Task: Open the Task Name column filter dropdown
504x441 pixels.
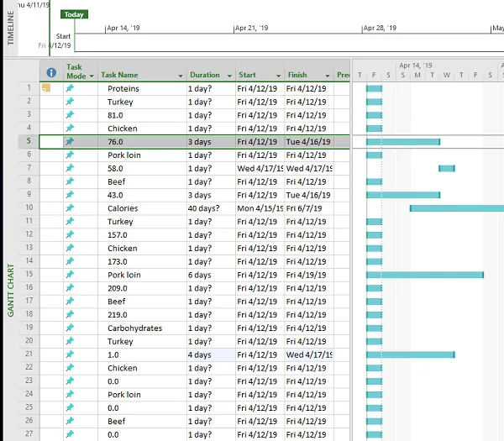Action: [180, 76]
